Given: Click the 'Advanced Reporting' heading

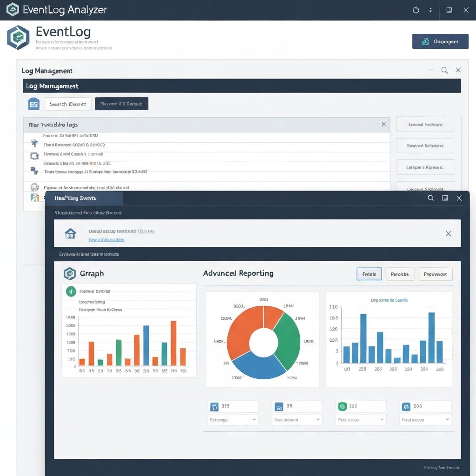Looking at the screenshot, I should coord(238,273).
